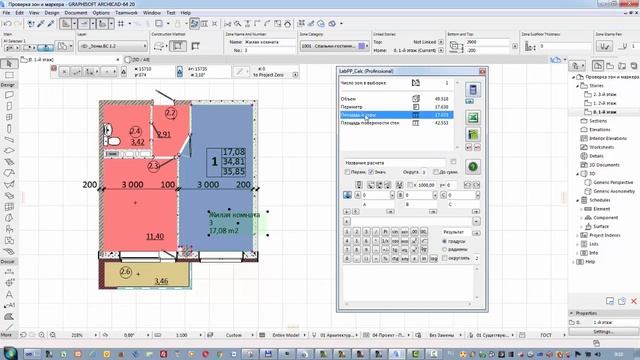
Task: Click the purple Zone Category color swatch
Action: [x=361, y=46]
